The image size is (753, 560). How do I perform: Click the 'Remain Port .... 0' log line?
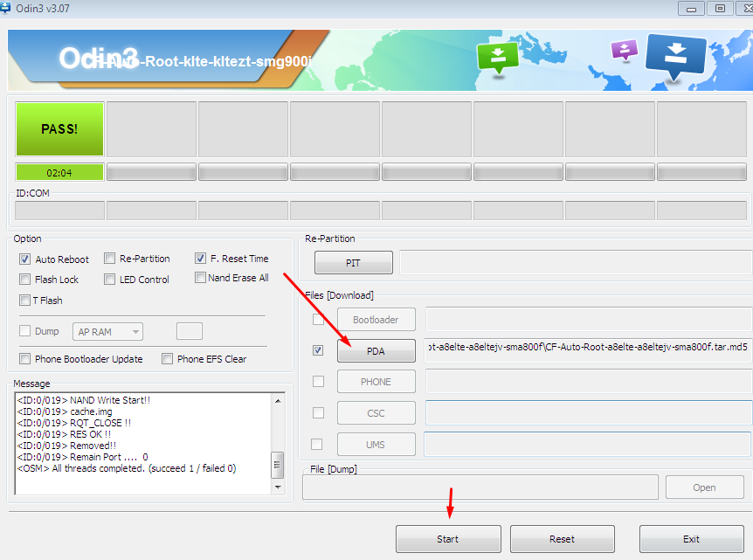click(83, 457)
